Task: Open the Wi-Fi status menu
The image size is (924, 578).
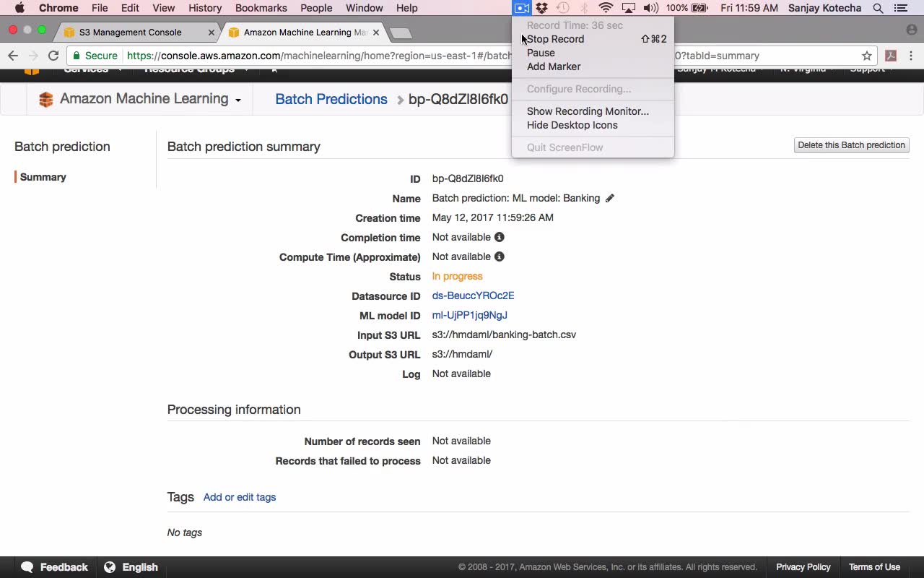Action: (606, 8)
